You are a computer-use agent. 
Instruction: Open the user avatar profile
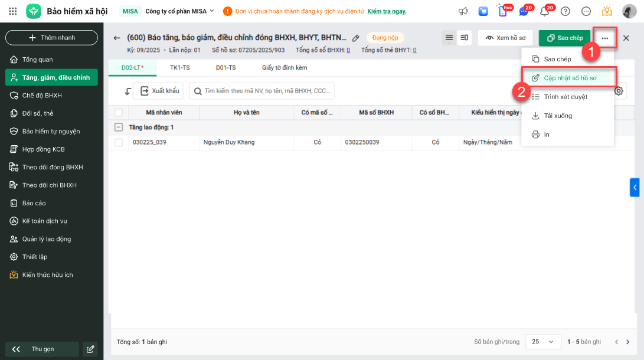click(x=629, y=11)
